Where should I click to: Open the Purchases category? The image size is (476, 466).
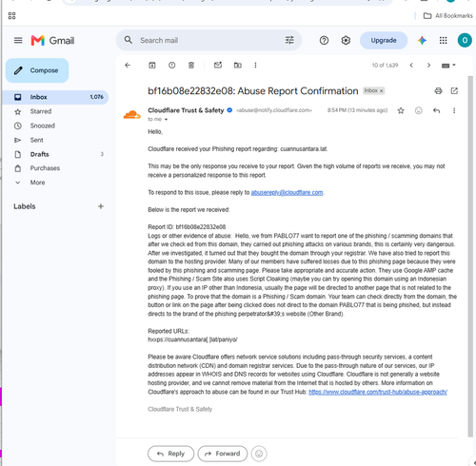point(45,168)
